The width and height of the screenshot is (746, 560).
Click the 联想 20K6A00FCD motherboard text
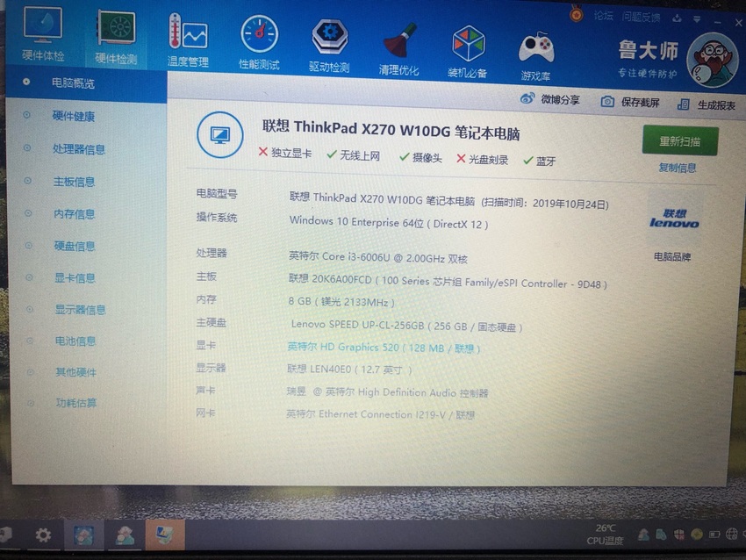[330, 279]
